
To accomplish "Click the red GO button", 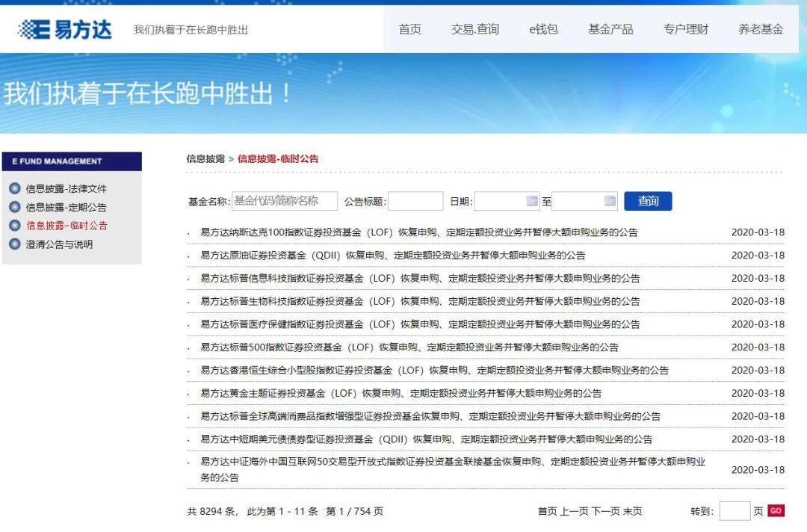I will point(776,510).
